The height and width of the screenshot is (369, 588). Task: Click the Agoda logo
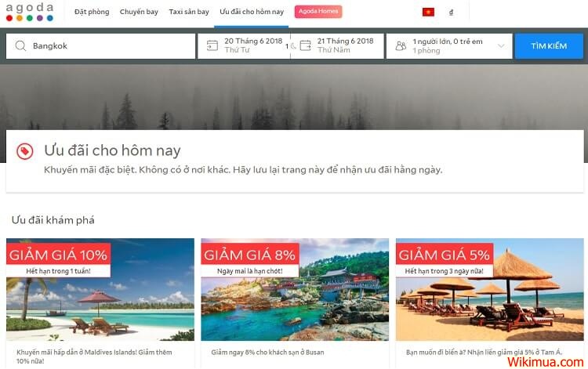coord(30,12)
